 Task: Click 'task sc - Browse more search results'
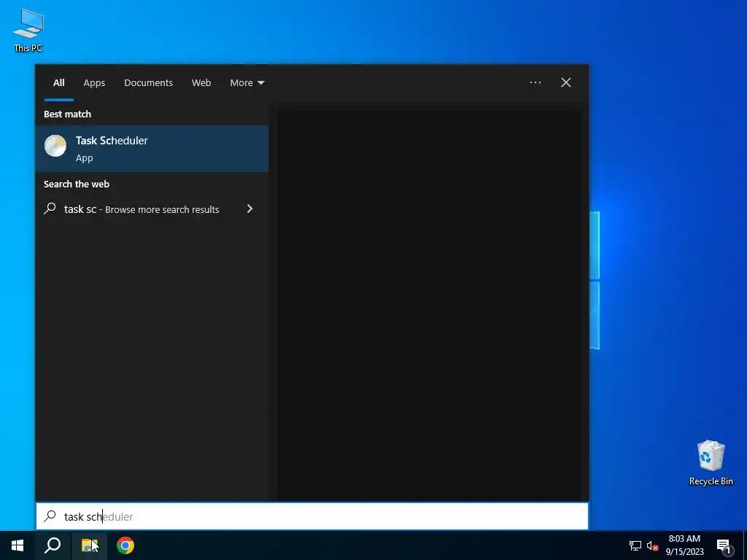pyautogui.click(x=142, y=209)
